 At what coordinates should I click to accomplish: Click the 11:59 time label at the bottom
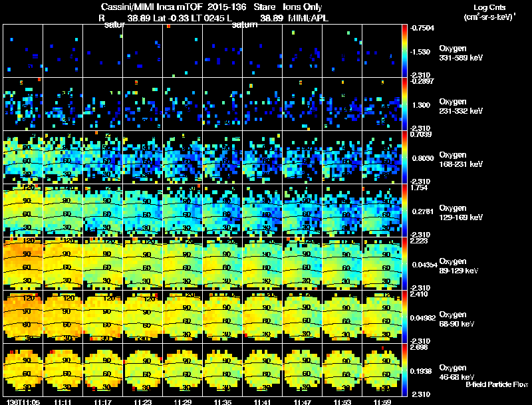click(x=382, y=402)
